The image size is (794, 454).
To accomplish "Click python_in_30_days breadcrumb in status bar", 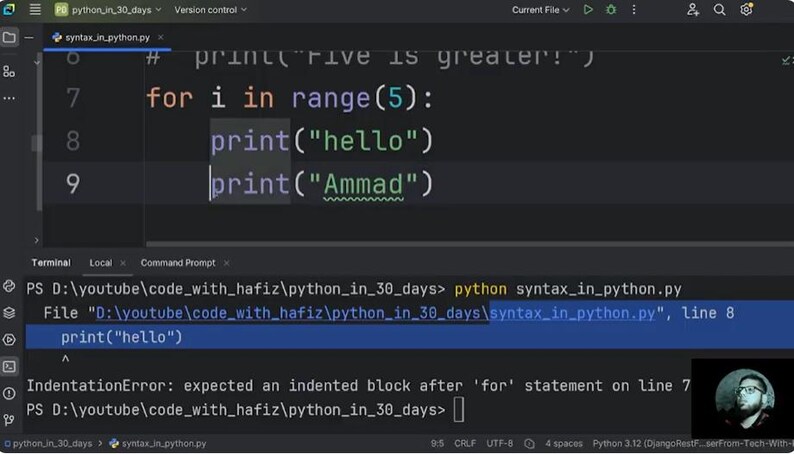I will 49,443.
